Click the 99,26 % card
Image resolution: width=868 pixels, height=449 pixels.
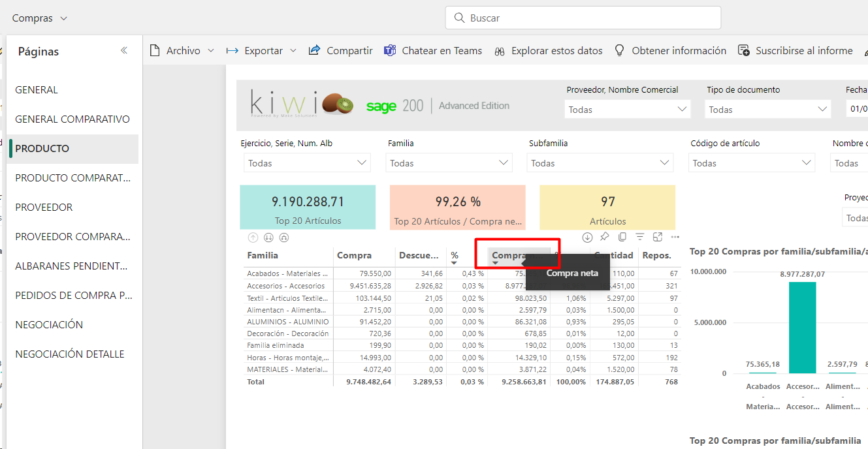(458, 207)
